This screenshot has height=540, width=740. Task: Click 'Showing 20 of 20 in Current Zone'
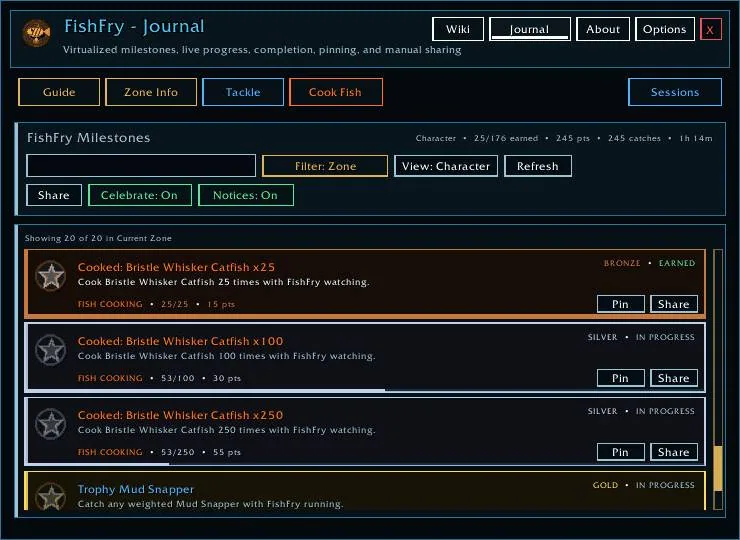coord(98,238)
